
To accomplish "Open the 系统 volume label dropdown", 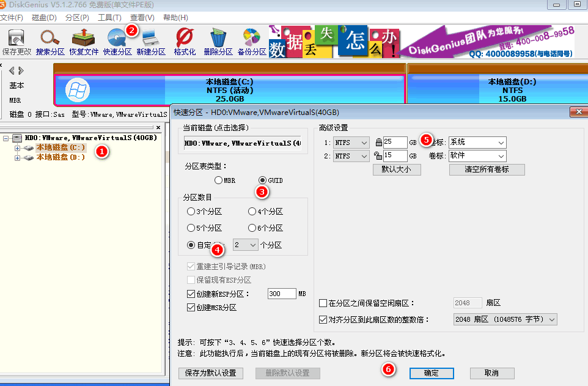I will point(477,141).
